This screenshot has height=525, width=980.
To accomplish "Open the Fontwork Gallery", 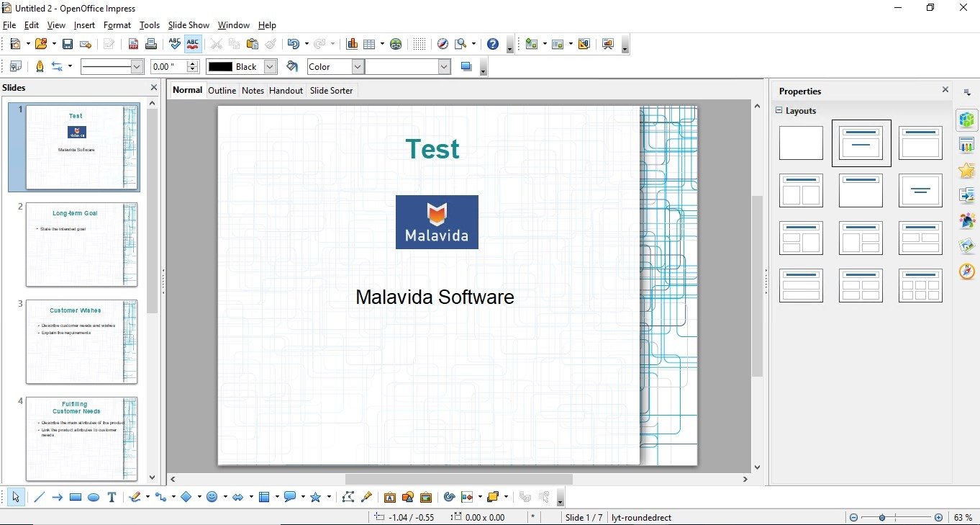I will (x=389, y=497).
